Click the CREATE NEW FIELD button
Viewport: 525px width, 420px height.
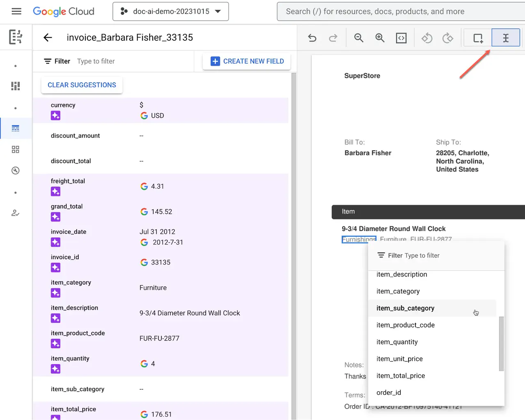coord(247,61)
